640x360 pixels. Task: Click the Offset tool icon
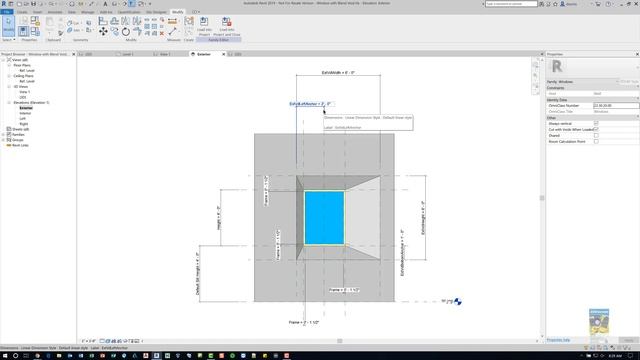[114, 21]
